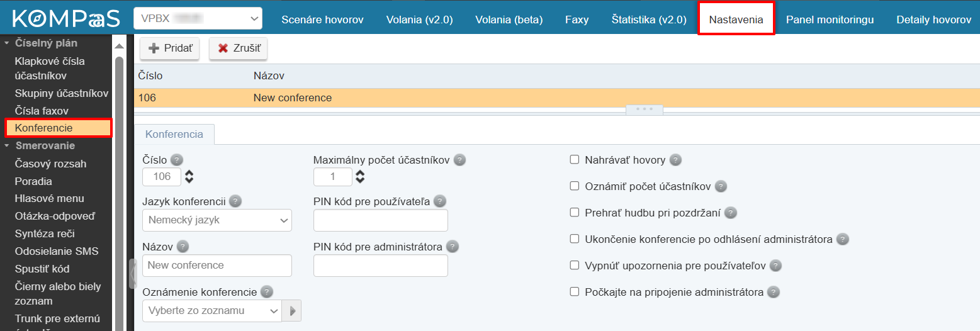Click the Zrušiť button
The height and width of the screenshot is (331, 980).
pyautogui.click(x=239, y=48)
